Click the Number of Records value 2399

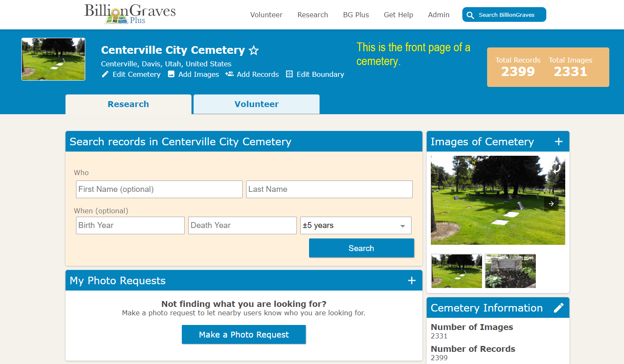[x=439, y=358]
